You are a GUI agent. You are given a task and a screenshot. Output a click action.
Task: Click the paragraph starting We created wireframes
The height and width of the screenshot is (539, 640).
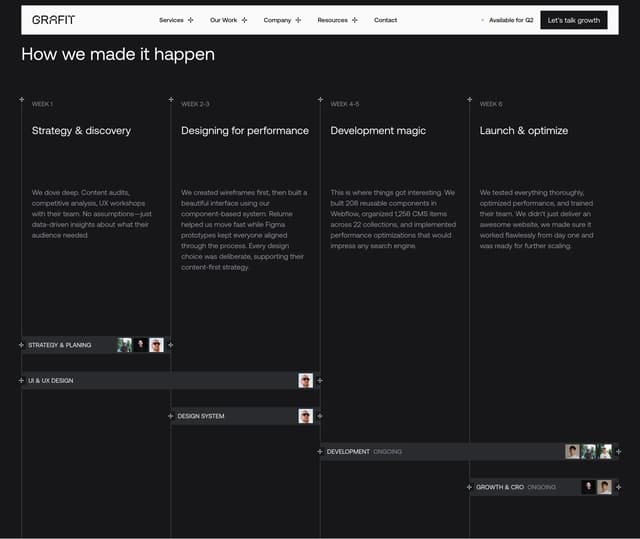(x=244, y=230)
